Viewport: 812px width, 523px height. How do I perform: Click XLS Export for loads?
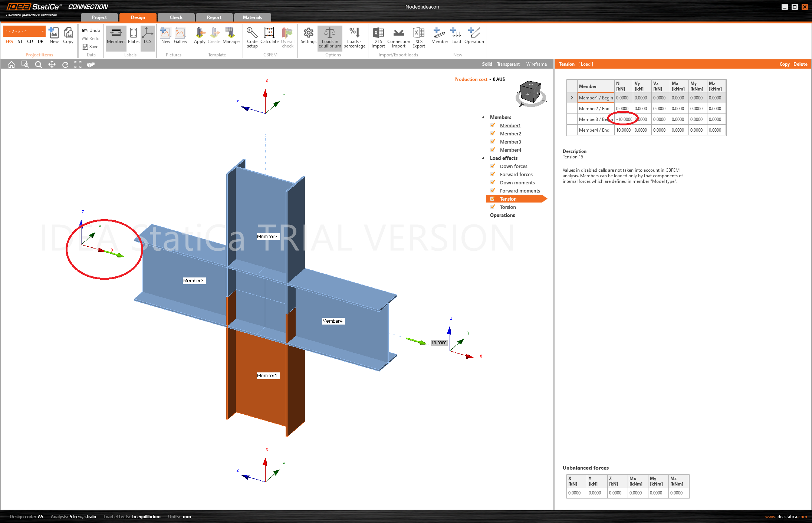(x=419, y=37)
